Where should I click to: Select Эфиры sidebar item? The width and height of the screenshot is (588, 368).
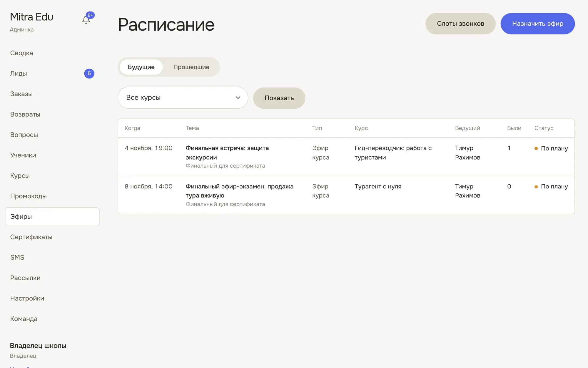tap(52, 217)
